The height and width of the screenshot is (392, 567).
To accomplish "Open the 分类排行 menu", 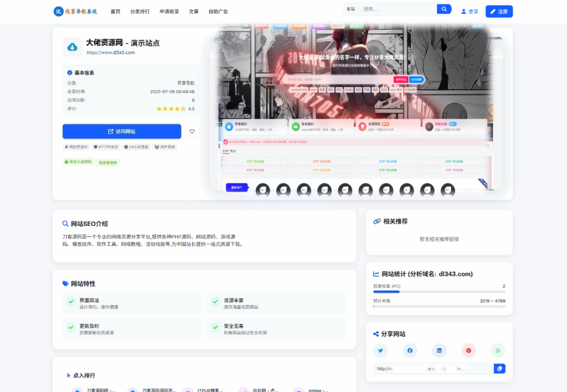I will 141,11.
